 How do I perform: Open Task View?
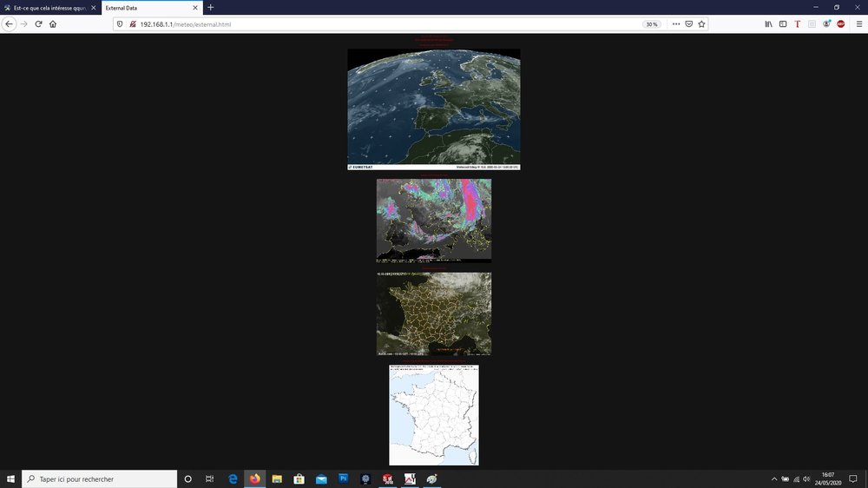tap(209, 478)
